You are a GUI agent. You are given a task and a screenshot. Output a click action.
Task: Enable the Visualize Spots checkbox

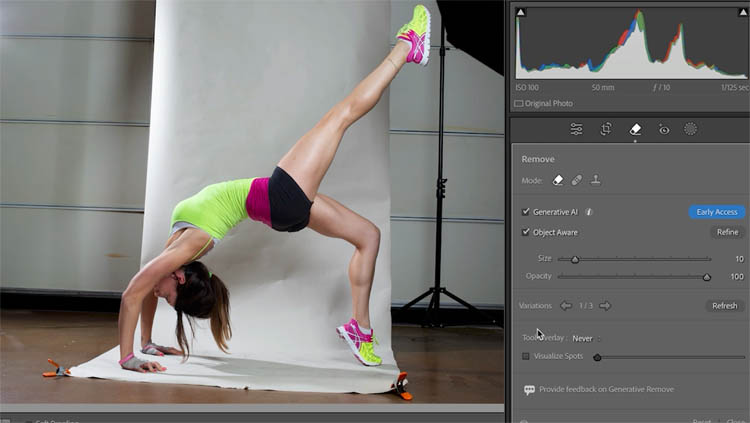(526, 356)
